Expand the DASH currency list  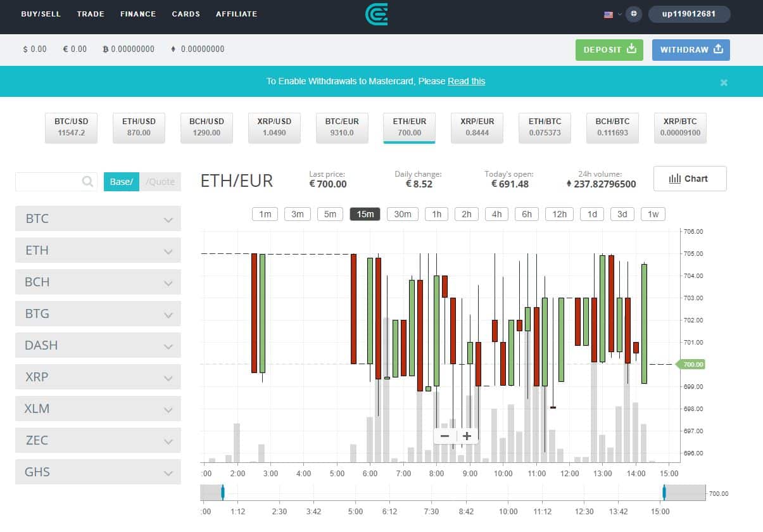click(98, 345)
